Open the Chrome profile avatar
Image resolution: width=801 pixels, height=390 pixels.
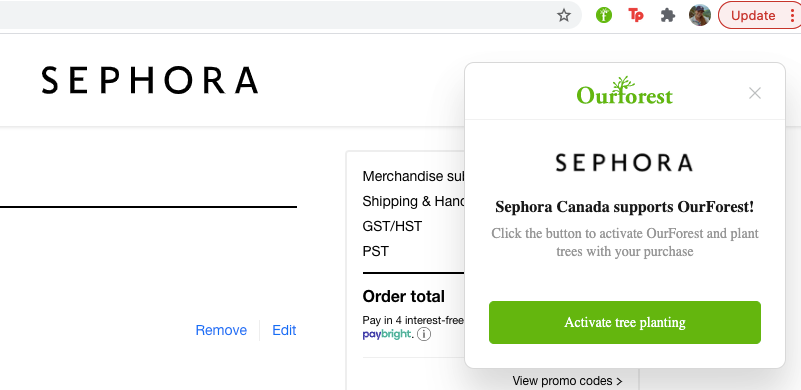pyautogui.click(x=700, y=15)
